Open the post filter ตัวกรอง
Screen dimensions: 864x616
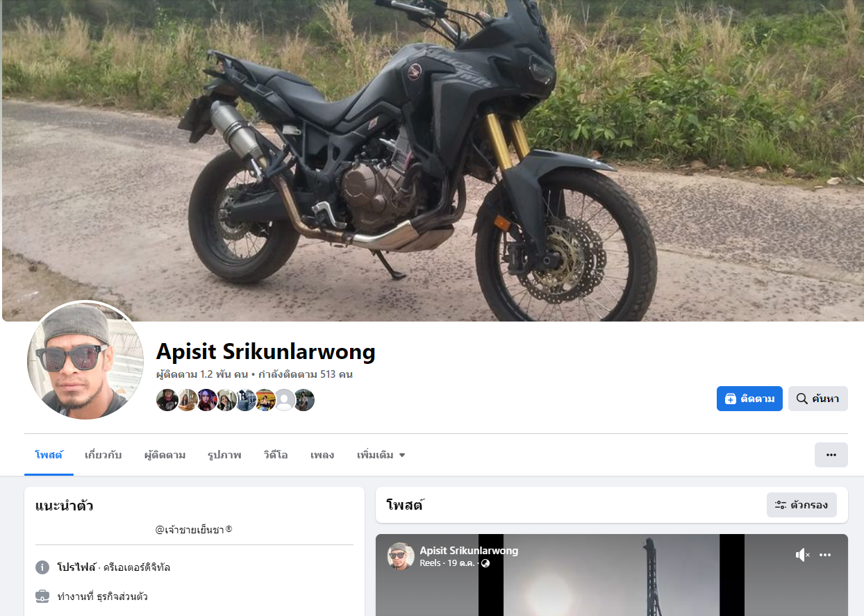801,505
